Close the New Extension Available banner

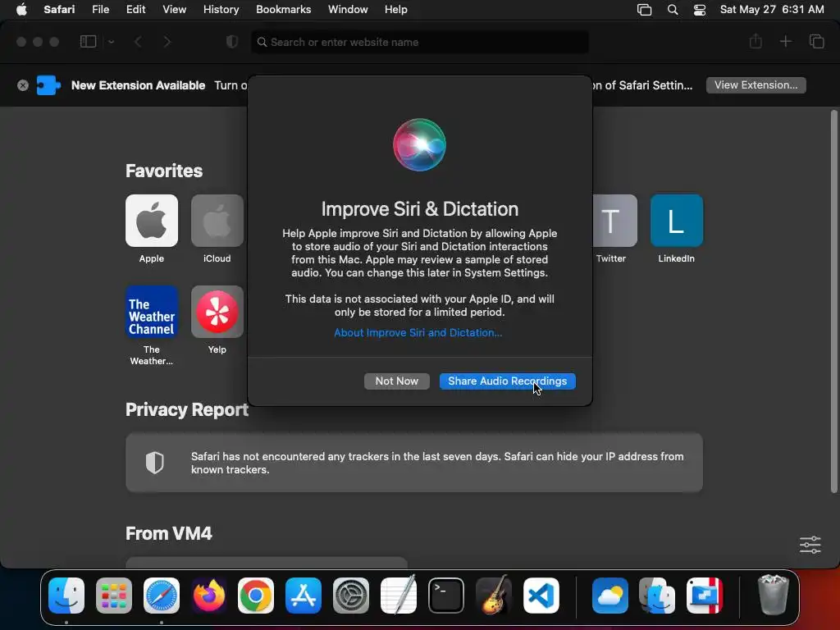point(22,85)
